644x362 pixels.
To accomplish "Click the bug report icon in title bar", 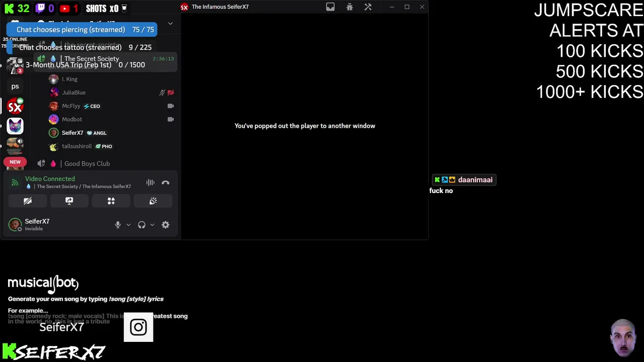I will (350, 7).
